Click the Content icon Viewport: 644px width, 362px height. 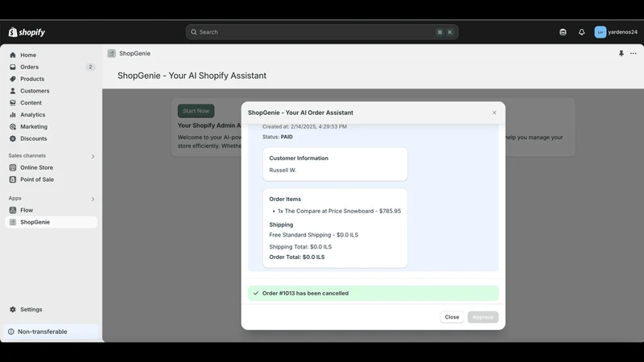13,103
